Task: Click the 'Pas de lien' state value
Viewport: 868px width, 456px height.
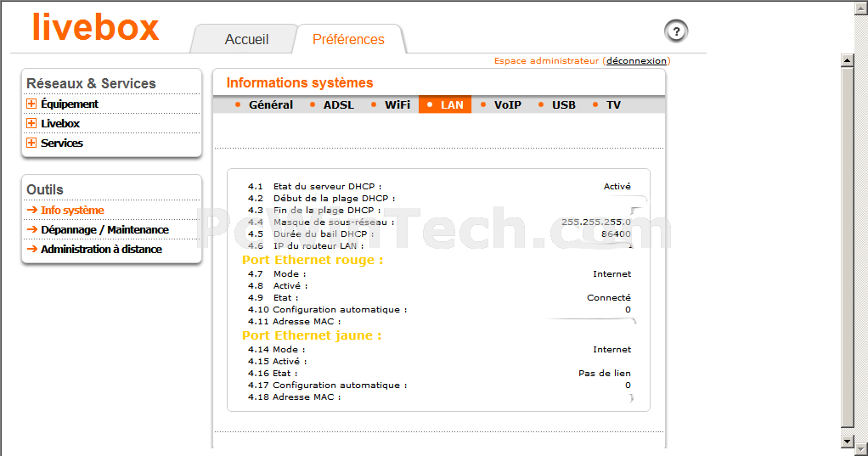Action: click(x=605, y=374)
